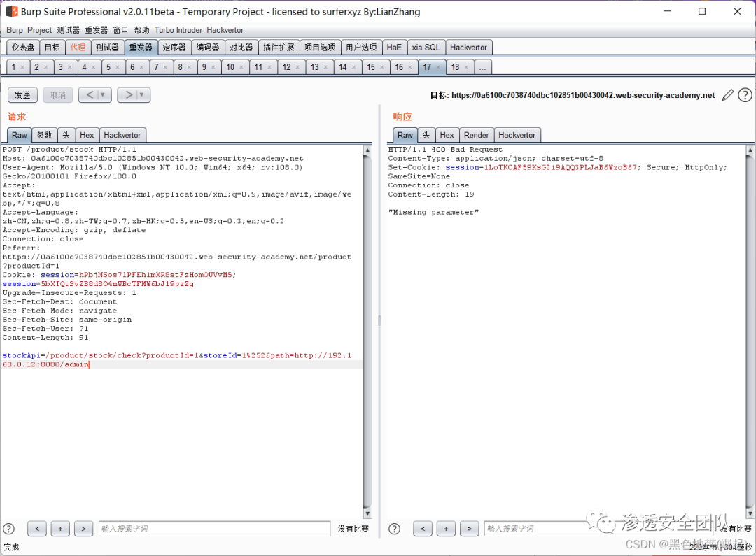Switch to 代理 proxy tab
Screen dimensions: 756x556
click(78, 48)
